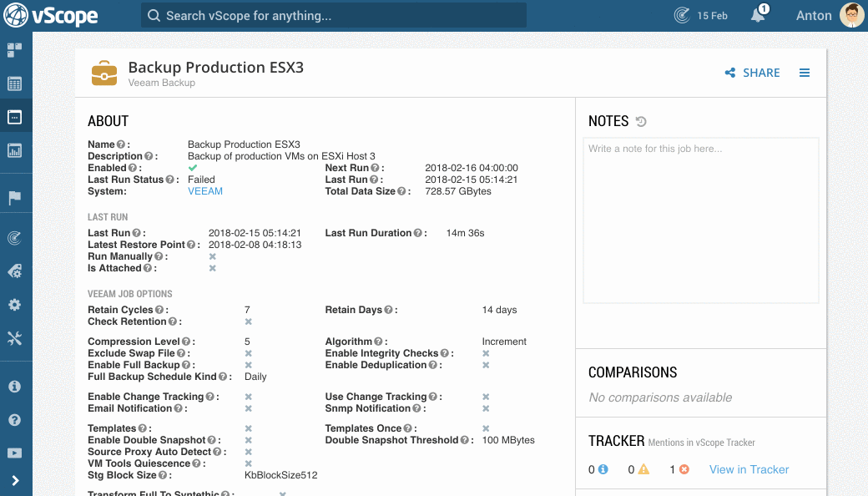Click the help icon next to Enable Deduplication

433,365
